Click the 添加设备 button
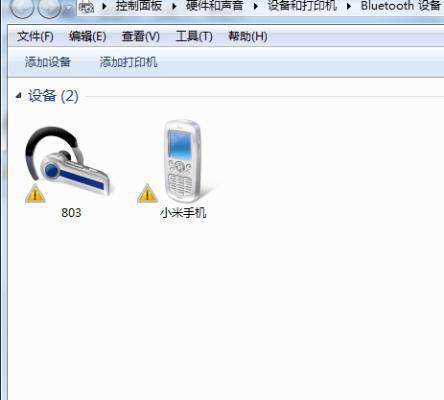 point(48,62)
